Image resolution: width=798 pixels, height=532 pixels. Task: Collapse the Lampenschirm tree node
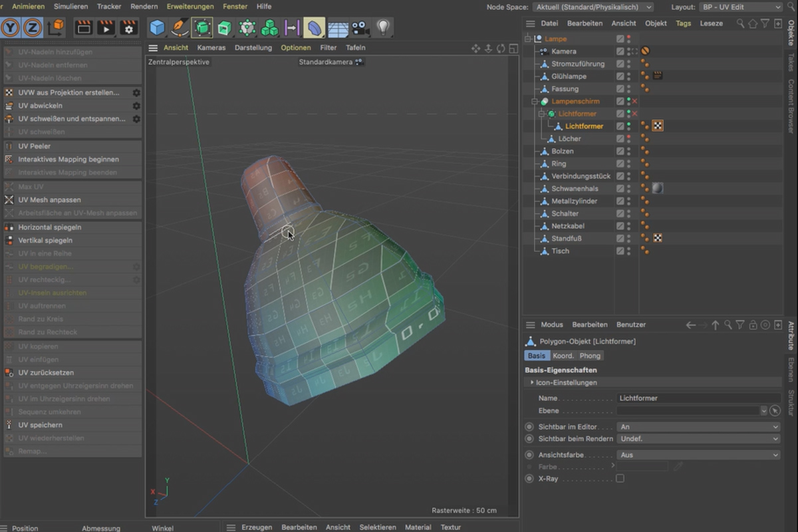coord(535,101)
